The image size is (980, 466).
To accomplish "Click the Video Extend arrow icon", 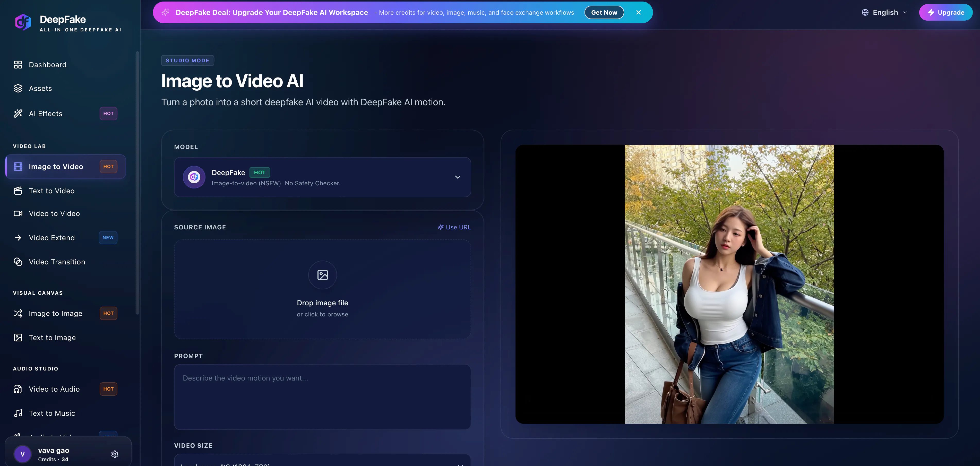I will click(x=18, y=238).
